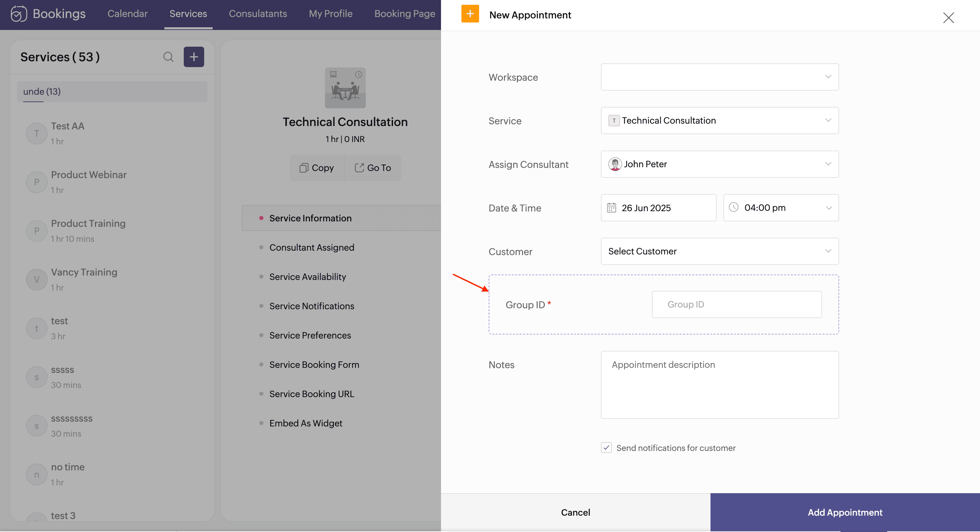Click the Test AA avatar circle
Image resolution: width=980 pixels, height=532 pixels.
pos(36,133)
